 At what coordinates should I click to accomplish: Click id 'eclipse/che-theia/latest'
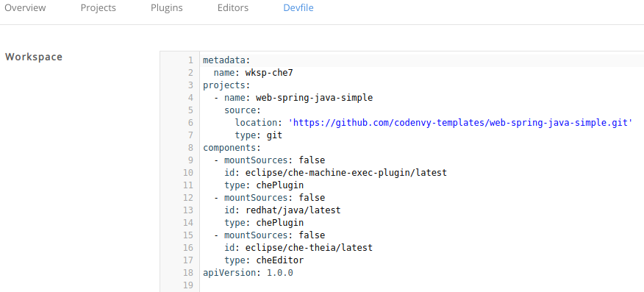click(309, 248)
